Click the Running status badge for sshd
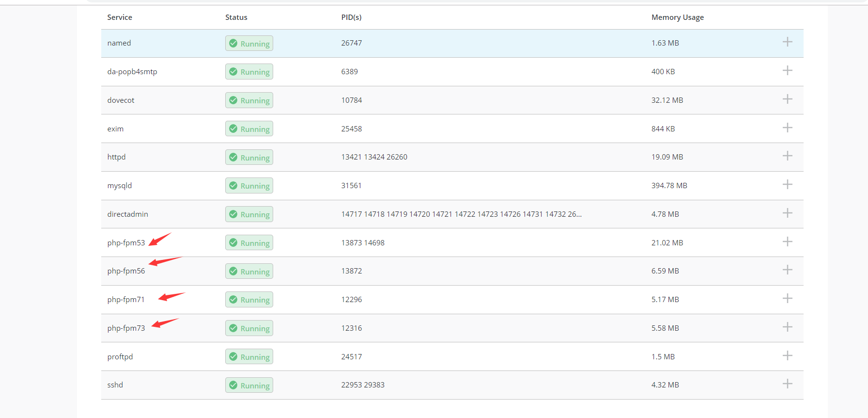This screenshot has height=418, width=868. [249, 385]
